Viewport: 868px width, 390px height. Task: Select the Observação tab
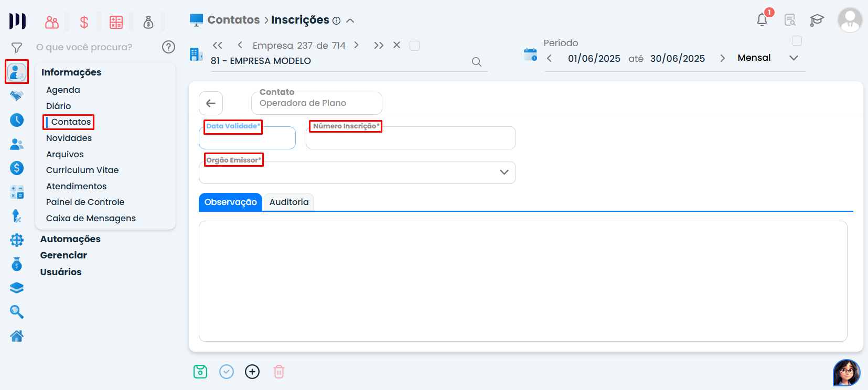(230, 202)
